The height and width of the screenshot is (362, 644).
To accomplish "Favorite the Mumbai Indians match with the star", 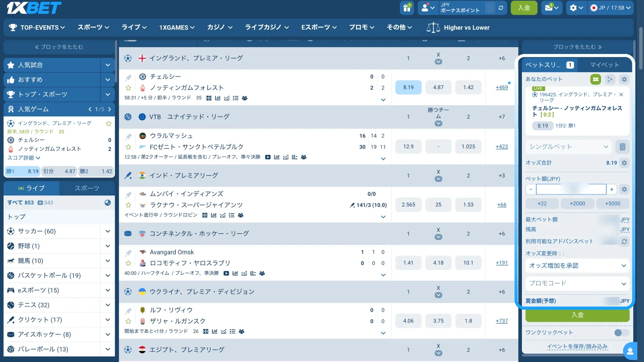I will click(128, 205).
